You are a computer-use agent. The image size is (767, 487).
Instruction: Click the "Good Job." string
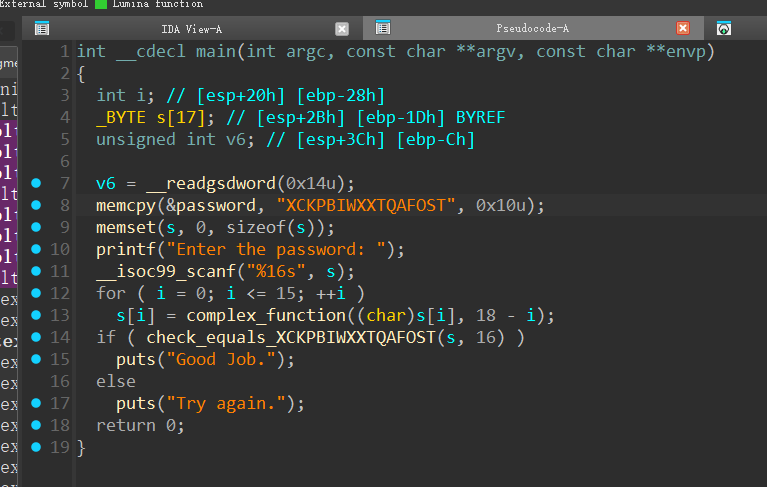[221, 359]
